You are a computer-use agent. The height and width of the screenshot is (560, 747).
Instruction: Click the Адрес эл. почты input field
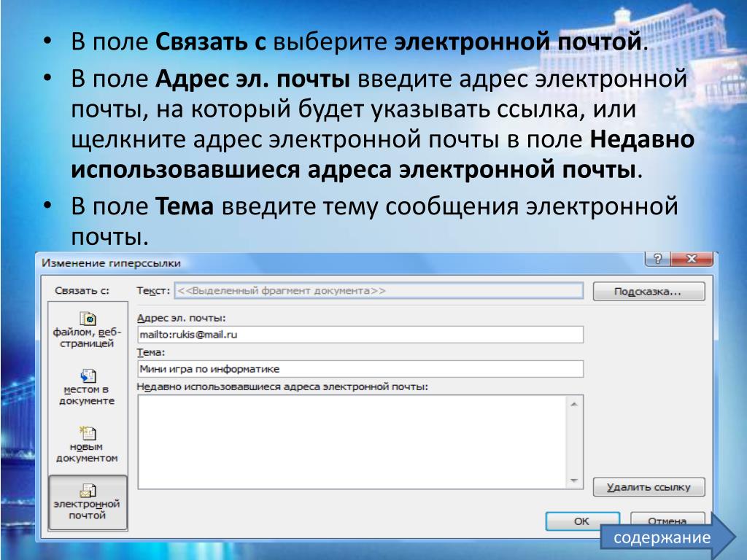coord(360,335)
